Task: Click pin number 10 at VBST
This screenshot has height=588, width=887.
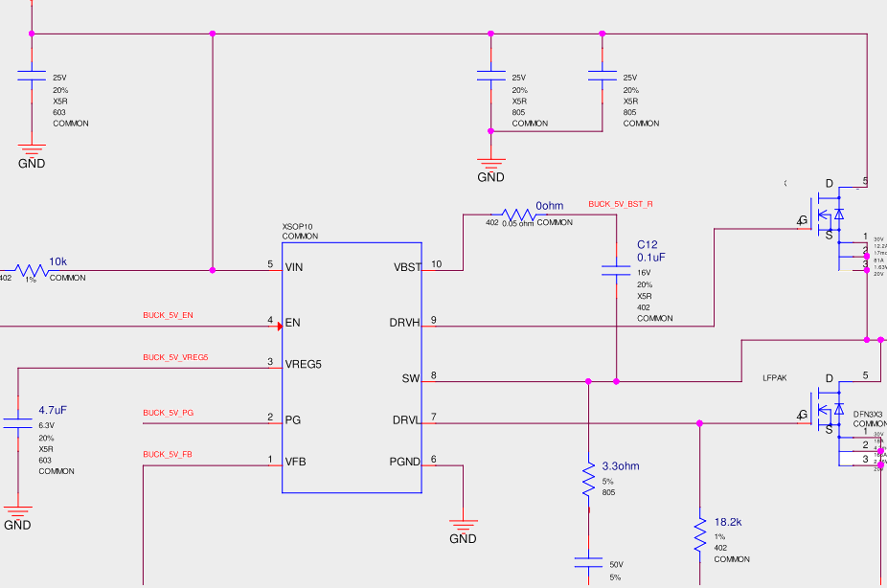Action: coord(436,264)
